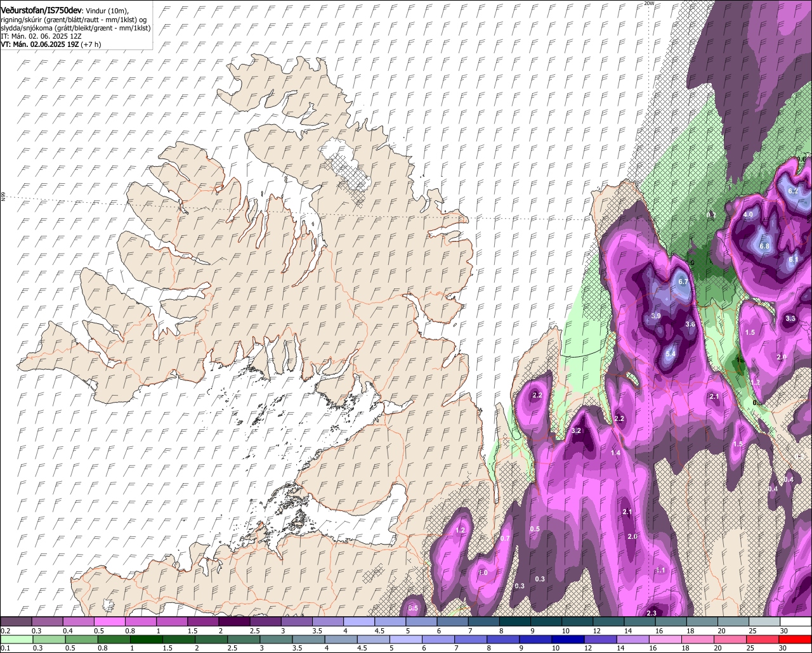Click the upper legend swatch starting at 1.5
The image size is (812, 653).
[203, 621]
